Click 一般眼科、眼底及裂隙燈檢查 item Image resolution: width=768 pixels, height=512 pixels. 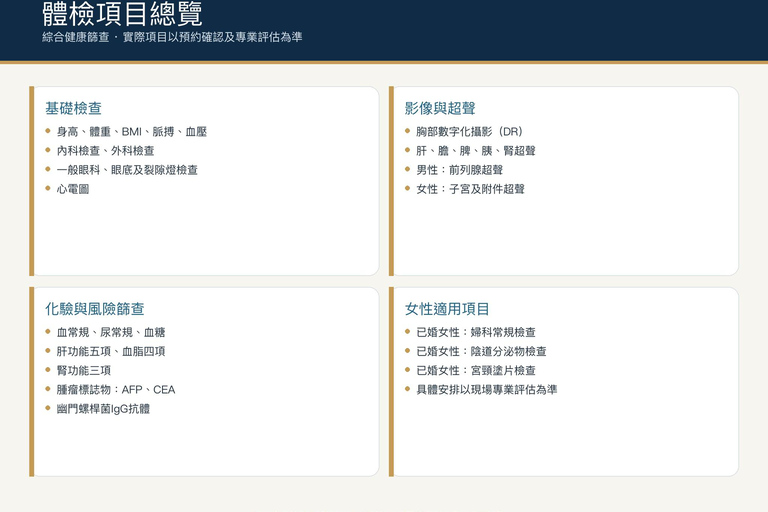tap(127, 170)
